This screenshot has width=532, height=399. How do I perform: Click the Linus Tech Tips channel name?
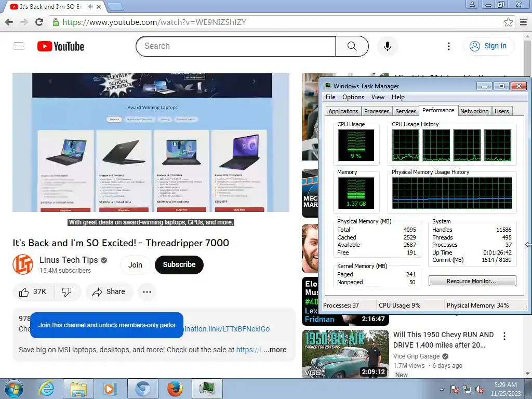click(69, 260)
